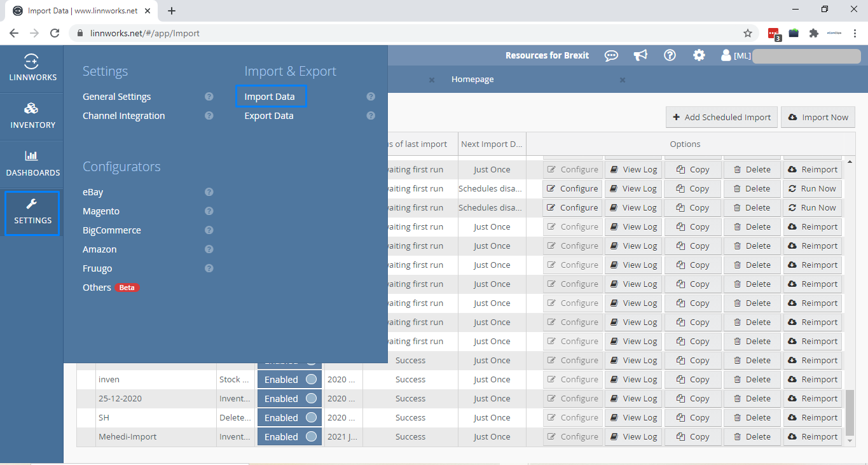Open the Dashboards sidebar section
The height and width of the screenshot is (465, 868).
tap(32, 164)
